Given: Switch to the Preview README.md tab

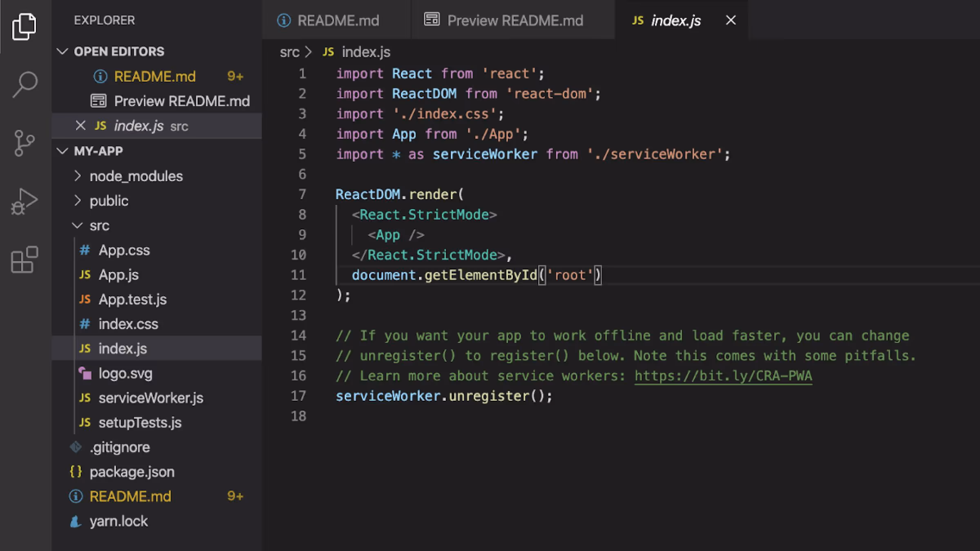Looking at the screenshot, I should [514, 20].
